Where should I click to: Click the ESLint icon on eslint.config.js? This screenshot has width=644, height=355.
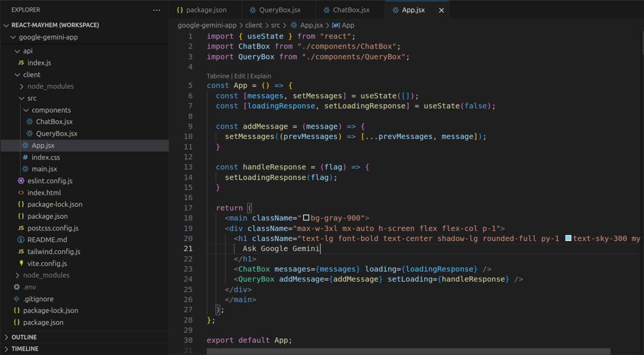(21, 181)
